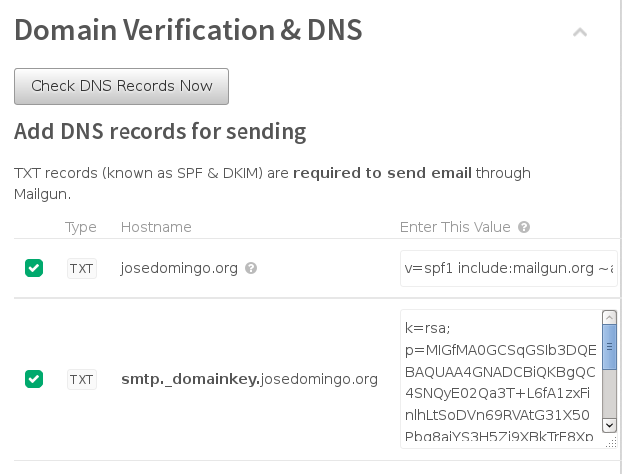Viewport: 622px width, 474px height.
Task: Toggle the checkbox for josedomingo.org SPF record
Action: coord(34,268)
